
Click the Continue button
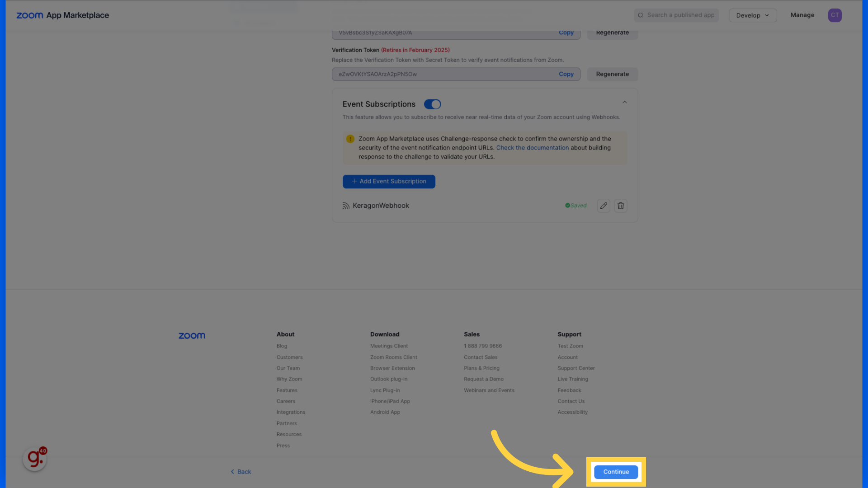tap(616, 472)
